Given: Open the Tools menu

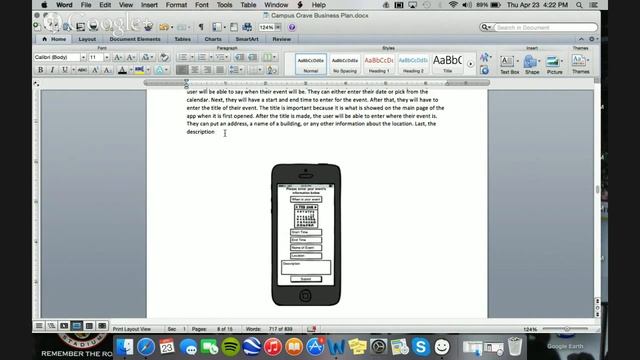Looking at the screenshot, I should coord(224,5).
